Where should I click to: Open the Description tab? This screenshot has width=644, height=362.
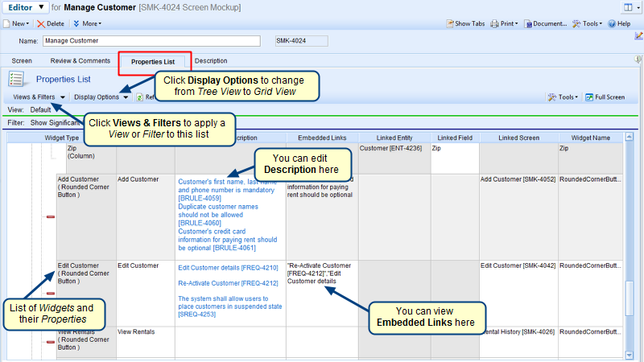pyautogui.click(x=211, y=61)
